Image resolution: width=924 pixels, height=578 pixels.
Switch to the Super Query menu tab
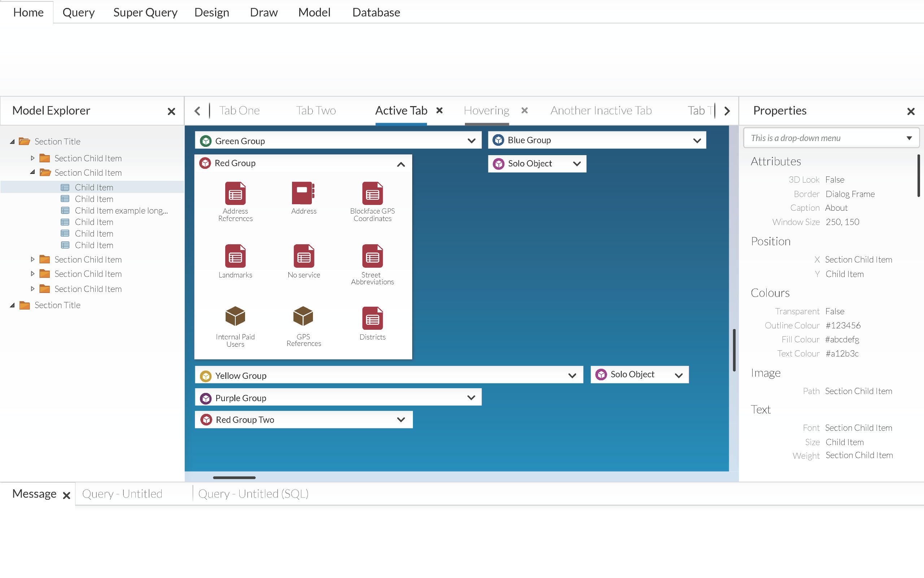coord(145,12)
